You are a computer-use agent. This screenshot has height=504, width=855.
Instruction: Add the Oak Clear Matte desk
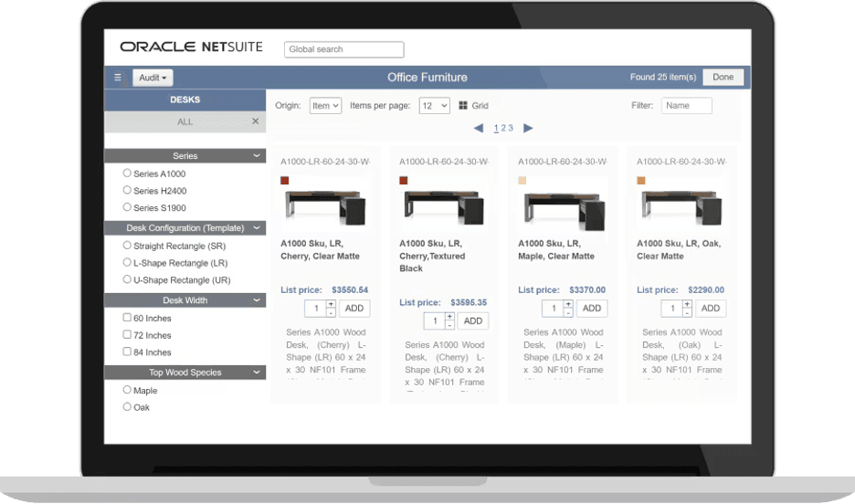(711, 309)
